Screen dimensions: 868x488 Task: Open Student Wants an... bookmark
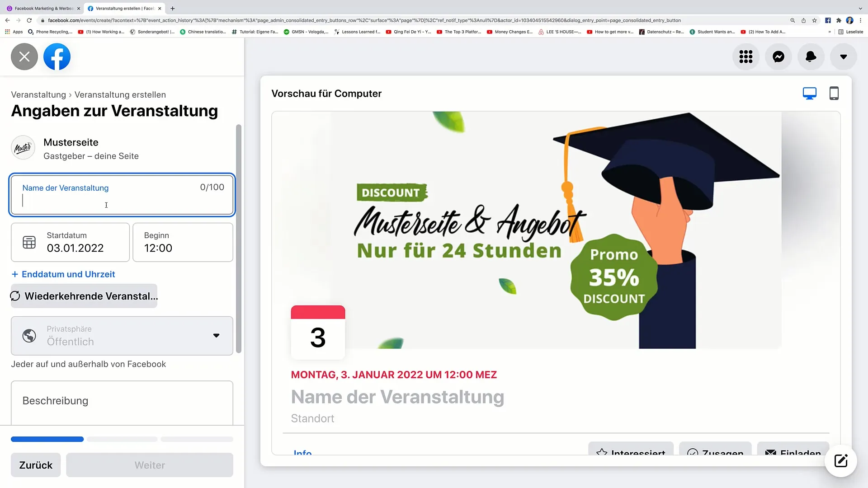[x=712, y=32]
